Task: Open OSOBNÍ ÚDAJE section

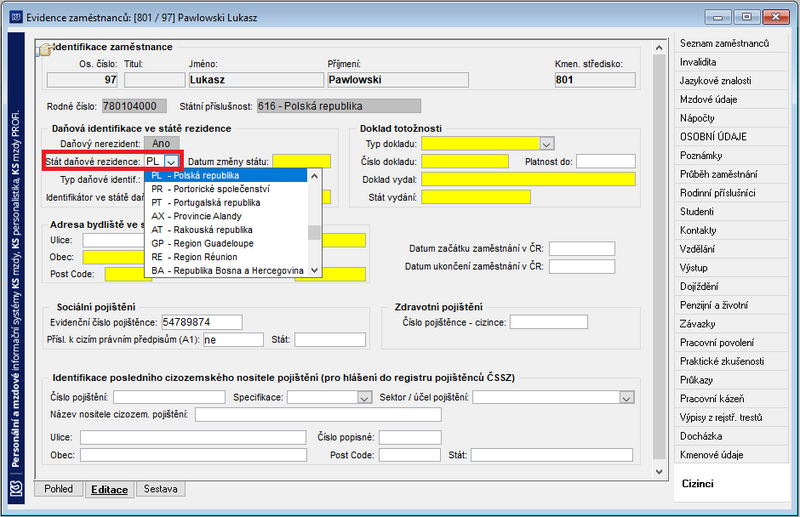Action: click(731, 137)
